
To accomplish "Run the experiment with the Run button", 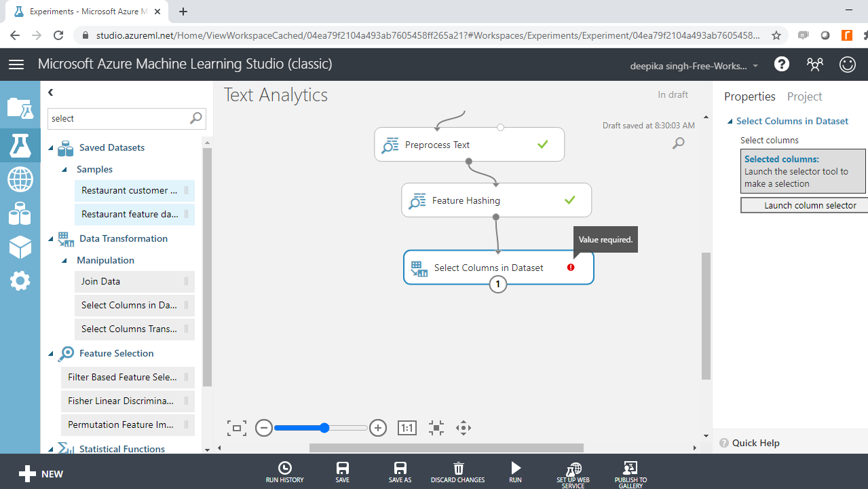I will [516, 473].
